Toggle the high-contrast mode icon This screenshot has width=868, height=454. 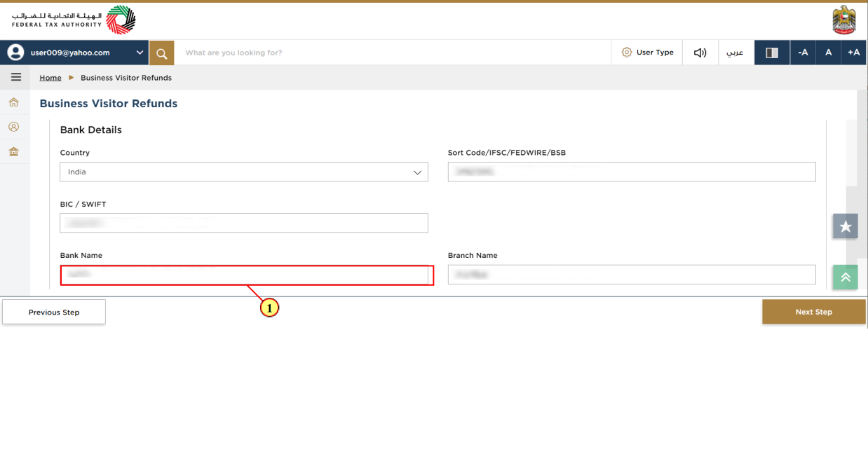[772, 53]
